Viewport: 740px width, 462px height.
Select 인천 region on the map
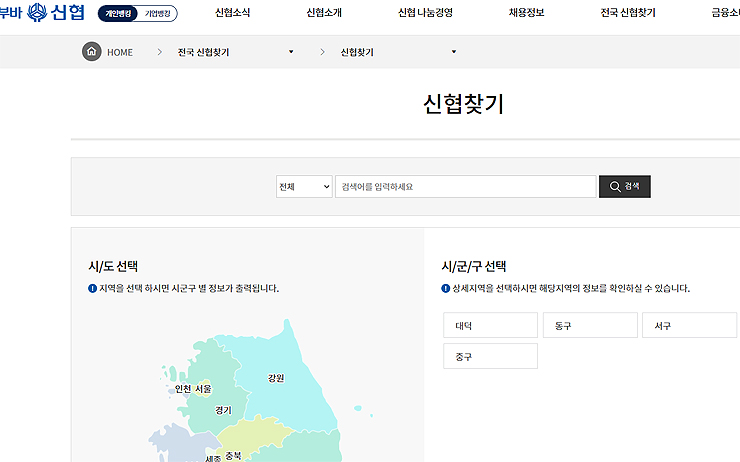pos(183,389)
